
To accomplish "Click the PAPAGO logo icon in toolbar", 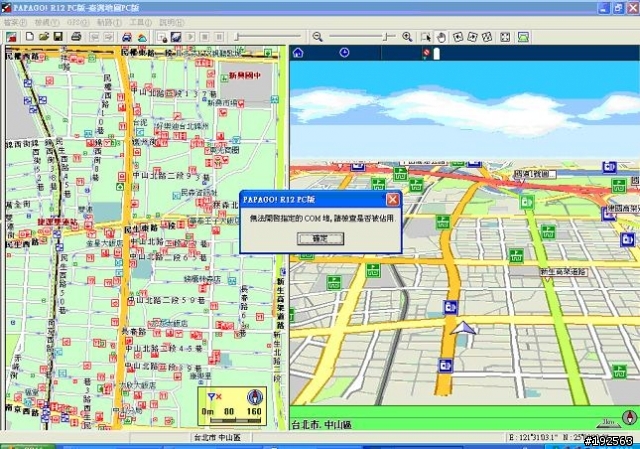I will [x=11, y=37].
